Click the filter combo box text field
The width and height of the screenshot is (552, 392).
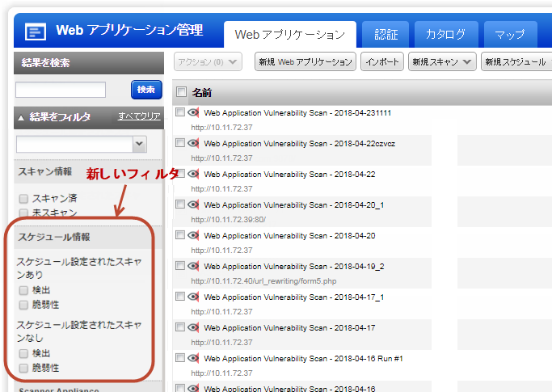pos(74,144)
